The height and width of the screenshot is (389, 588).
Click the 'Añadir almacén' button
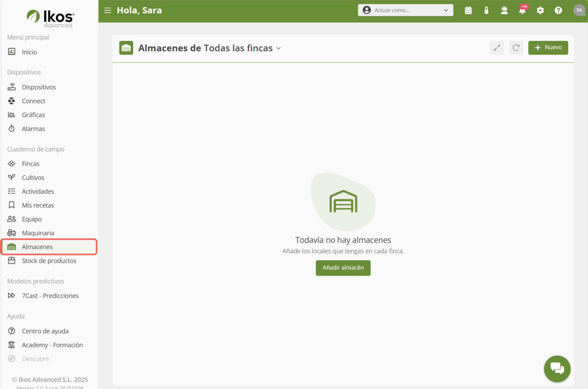(x=343, y=268)
